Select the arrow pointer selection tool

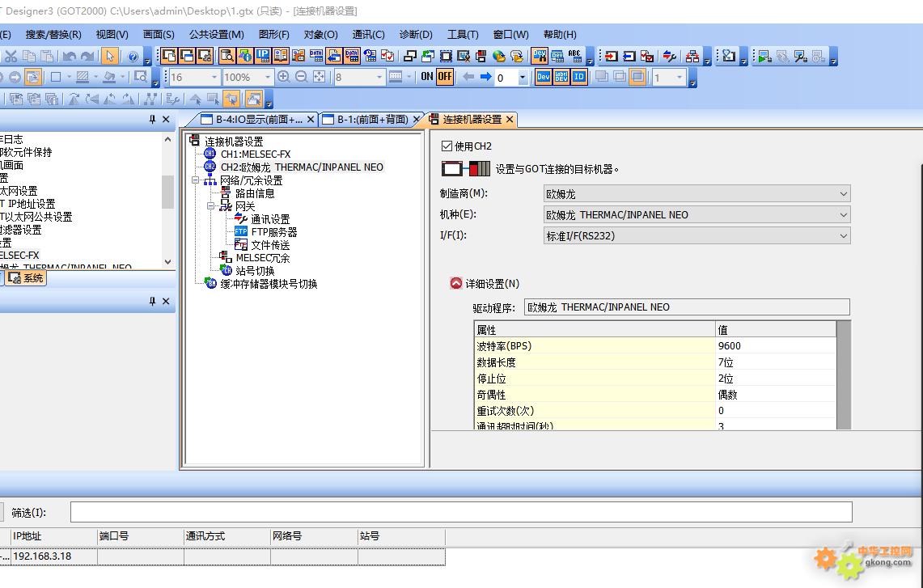(109, 57)
